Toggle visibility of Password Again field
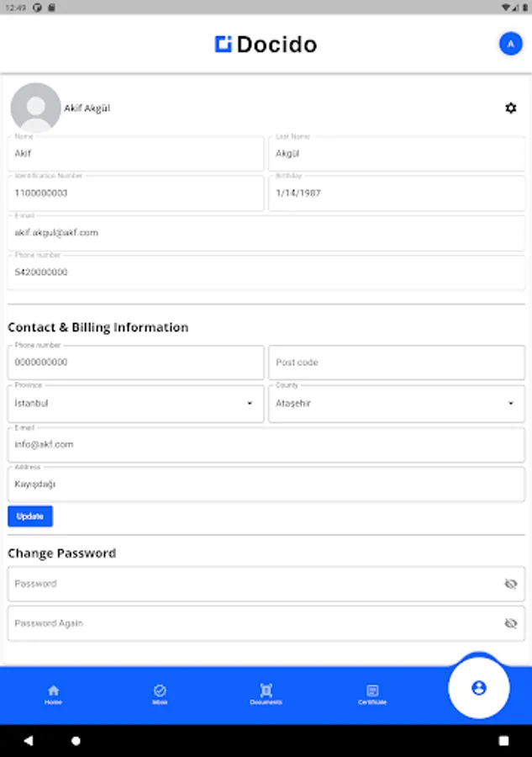Screen dimensions: 532x757 (510, 623)
